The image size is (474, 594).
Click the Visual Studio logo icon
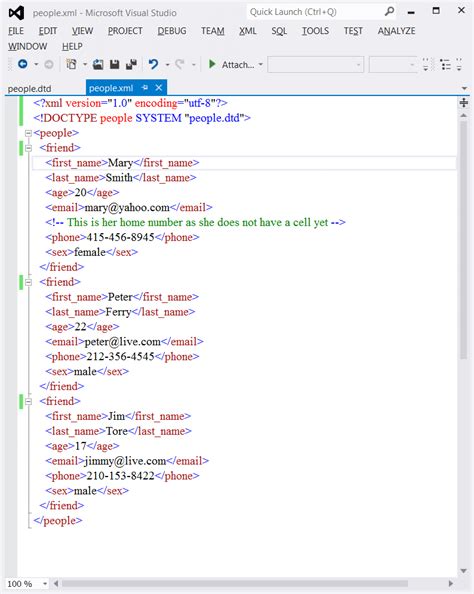pyautogui.click(x=16, y=13)
